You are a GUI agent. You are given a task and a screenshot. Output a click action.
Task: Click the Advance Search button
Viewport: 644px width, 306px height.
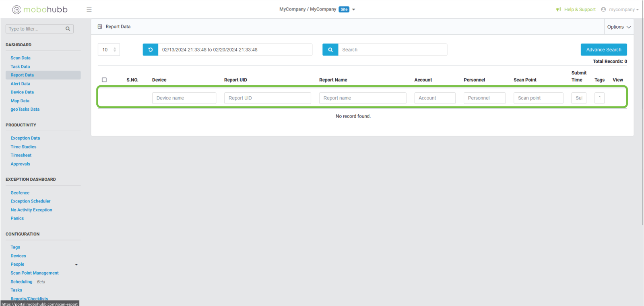point(603,50)
